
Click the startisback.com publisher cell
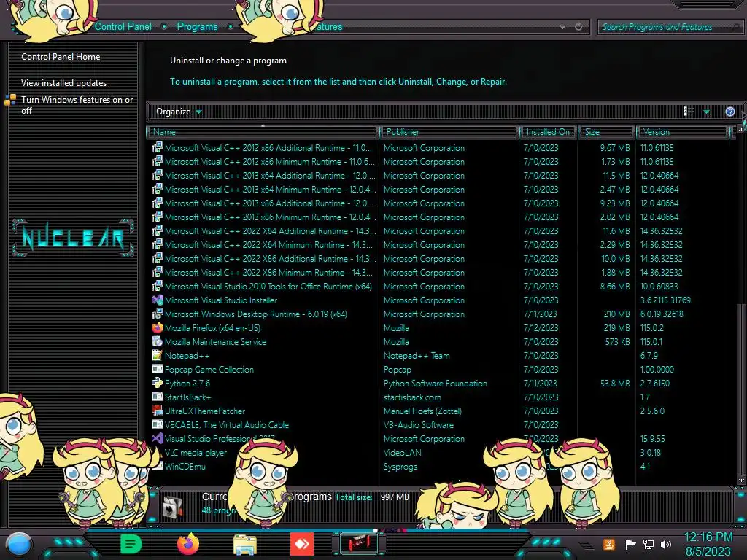[412, 397]
